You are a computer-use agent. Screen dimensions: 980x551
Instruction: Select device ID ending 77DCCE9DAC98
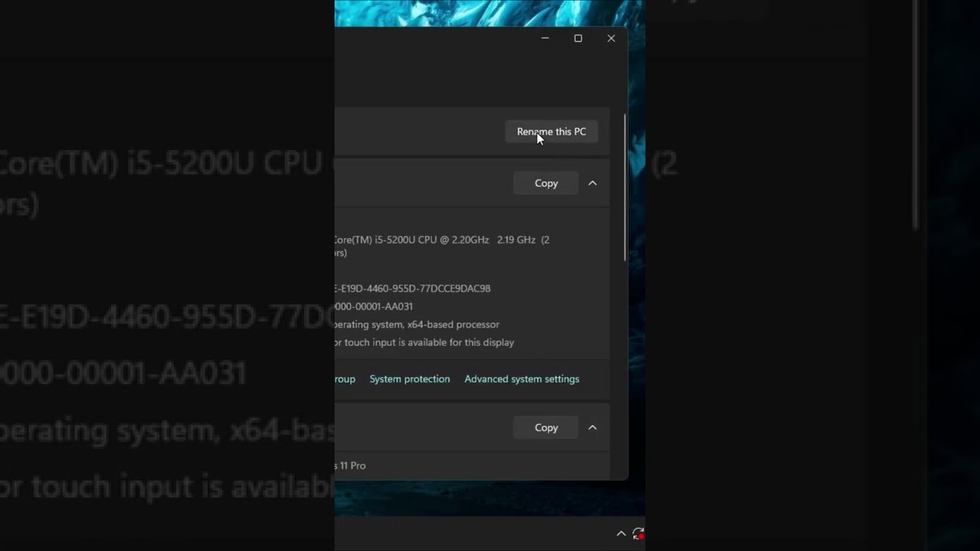coord(413,289)
